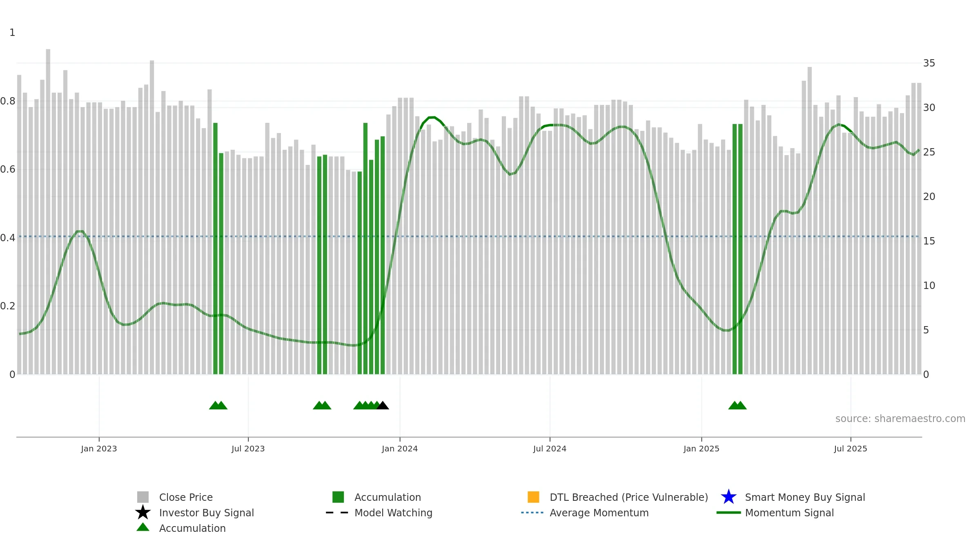Click the gray Close Price legend square
The height and width of the screenshot is (551, 980).
(x=143, y=497)
